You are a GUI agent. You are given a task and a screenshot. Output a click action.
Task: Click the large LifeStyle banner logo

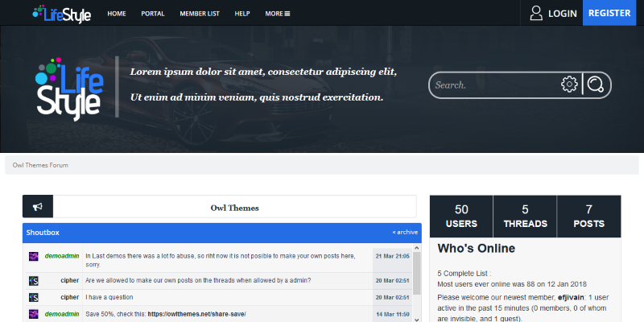(68, 89)
